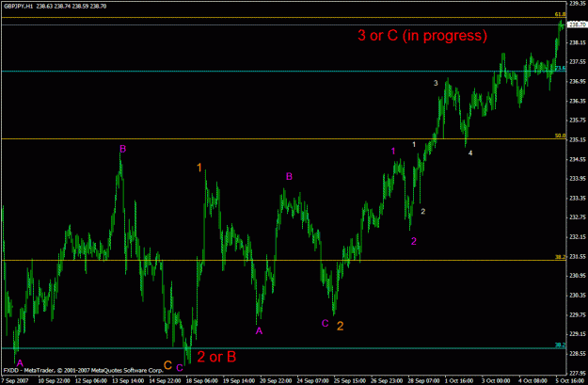Click the '7 Sep 2007' time axis label
Screen dimensions: 588x385
[x=15, y=381]
